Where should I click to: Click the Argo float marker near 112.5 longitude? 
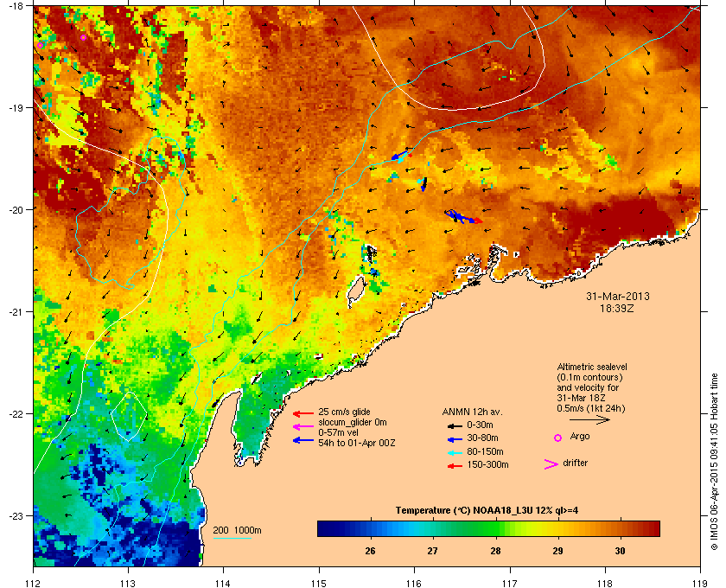83,37
